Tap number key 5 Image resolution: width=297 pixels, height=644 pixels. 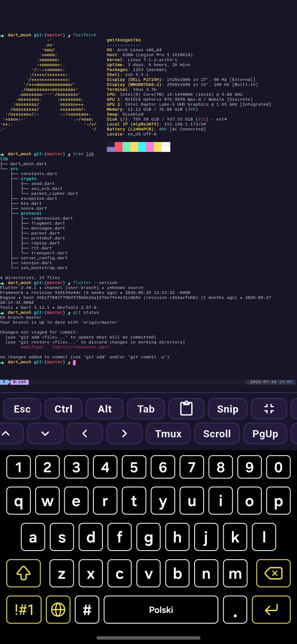point(134,467)
